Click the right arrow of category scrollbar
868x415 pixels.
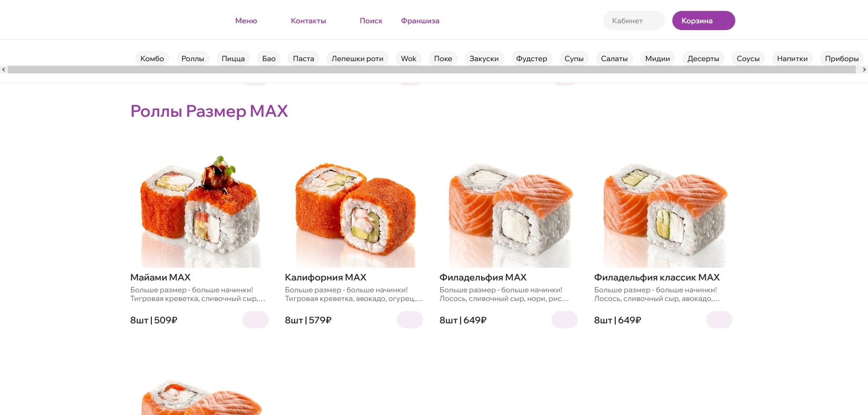(864, 70)
